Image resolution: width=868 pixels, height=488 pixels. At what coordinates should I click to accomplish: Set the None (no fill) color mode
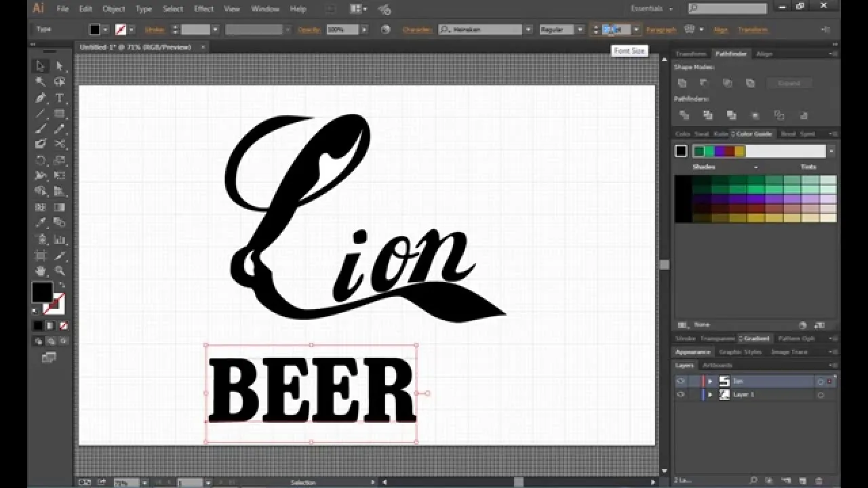pyautogui.click(x=63, y=326)
